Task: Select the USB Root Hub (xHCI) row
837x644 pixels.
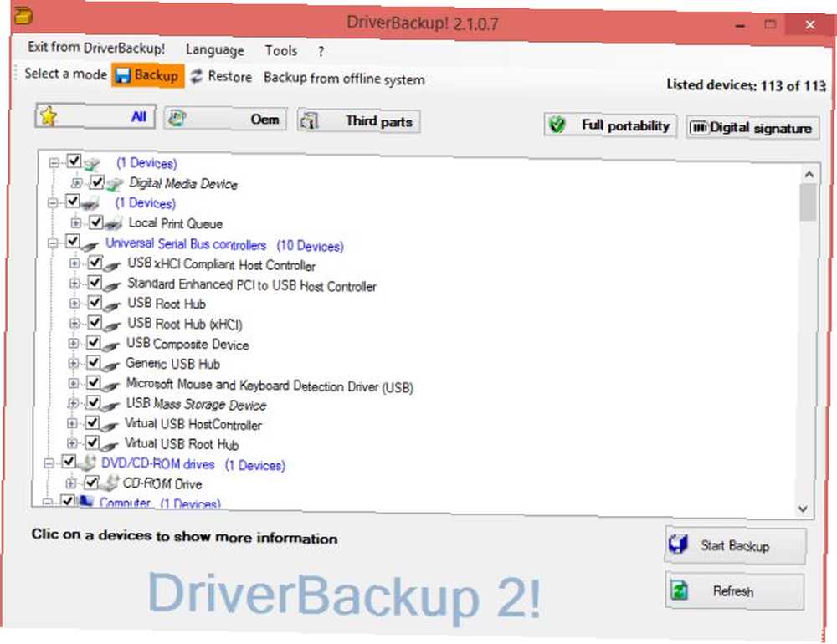Action: tap(185, 324)
